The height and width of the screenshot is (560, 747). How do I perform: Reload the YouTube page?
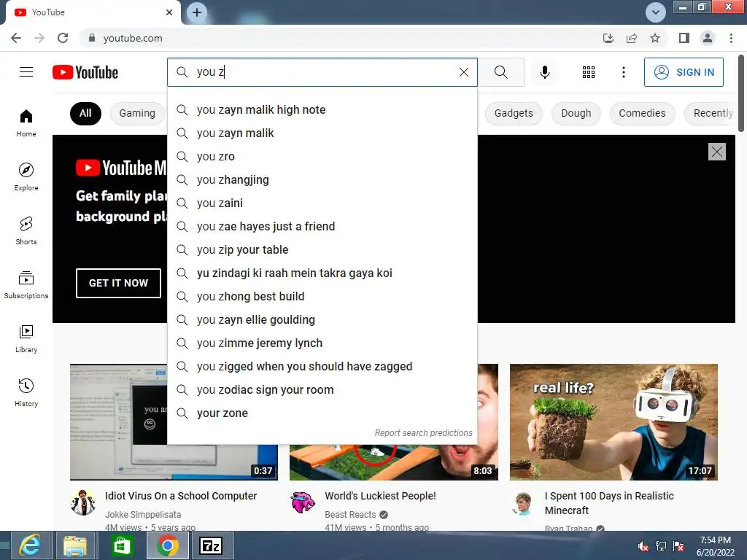click(x=63, y=38)
